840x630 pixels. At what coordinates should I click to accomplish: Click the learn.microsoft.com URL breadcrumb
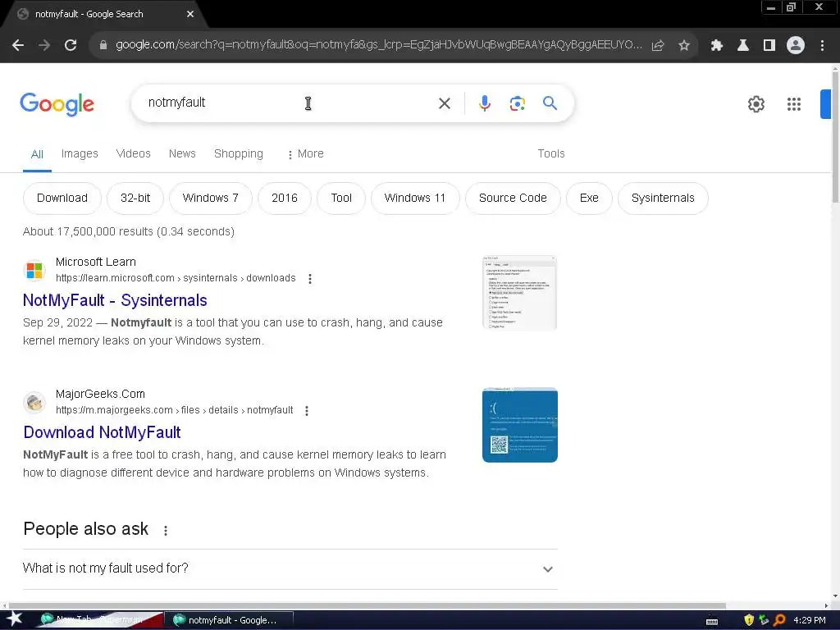[x=176, y=278]
